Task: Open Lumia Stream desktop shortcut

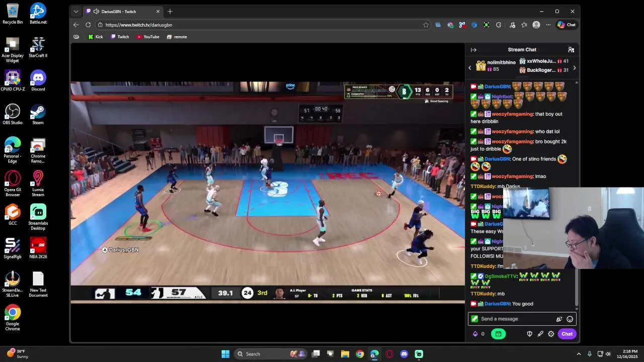Action: (38, 184)
